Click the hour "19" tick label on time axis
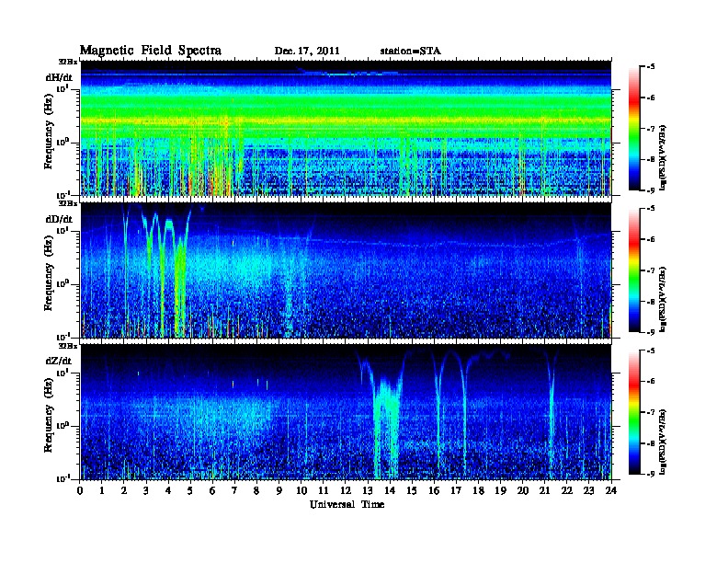This screenshot has height=563, width=728. tap(500, 490)
